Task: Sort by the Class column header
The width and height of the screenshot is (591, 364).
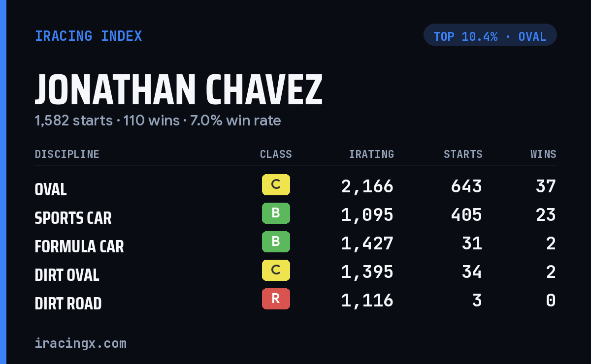Action: click(x=276, y=154)
